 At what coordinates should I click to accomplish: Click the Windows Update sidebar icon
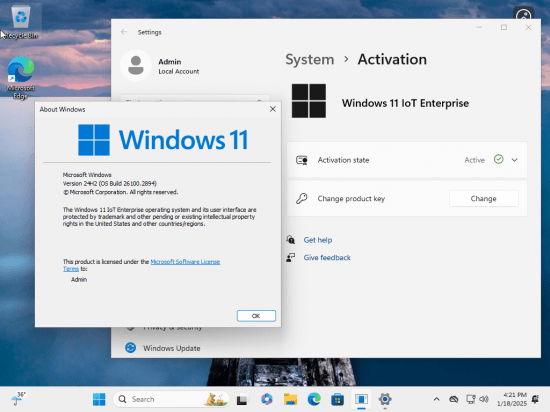[x=130, y=348]
